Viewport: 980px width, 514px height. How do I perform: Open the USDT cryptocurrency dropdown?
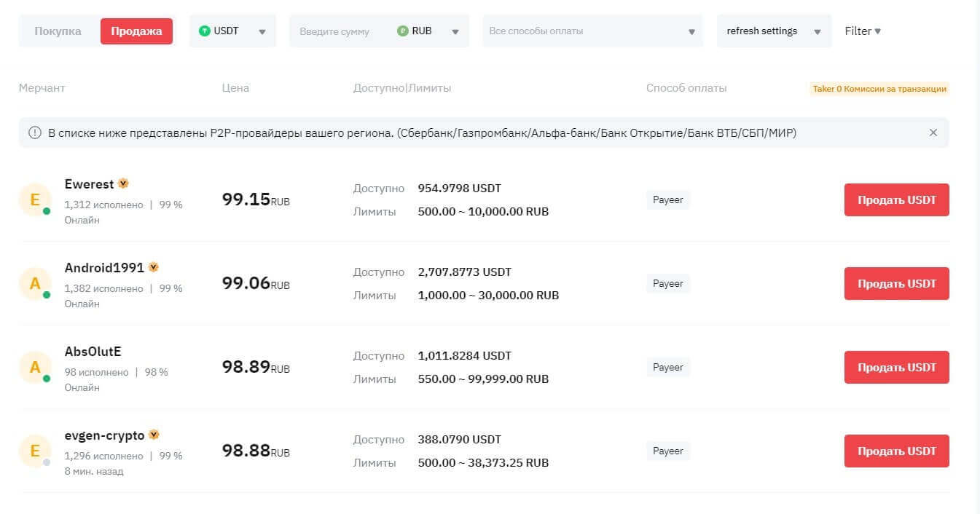tap(232, 31)
